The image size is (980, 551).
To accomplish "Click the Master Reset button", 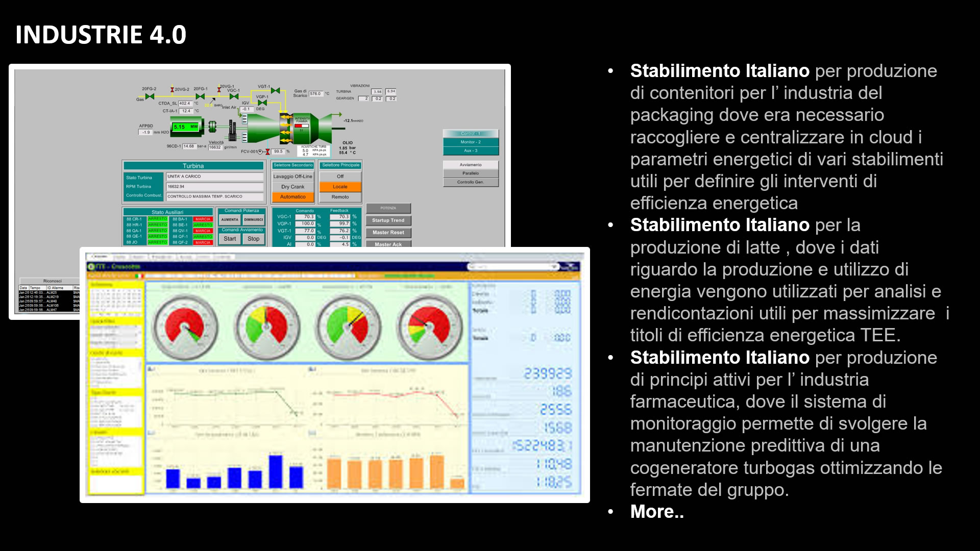I will click(x=388, y=233).
